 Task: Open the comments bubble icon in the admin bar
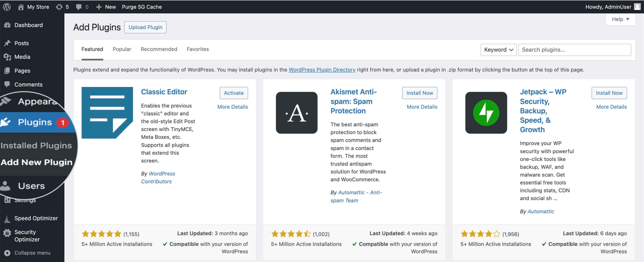coord(79,7)
